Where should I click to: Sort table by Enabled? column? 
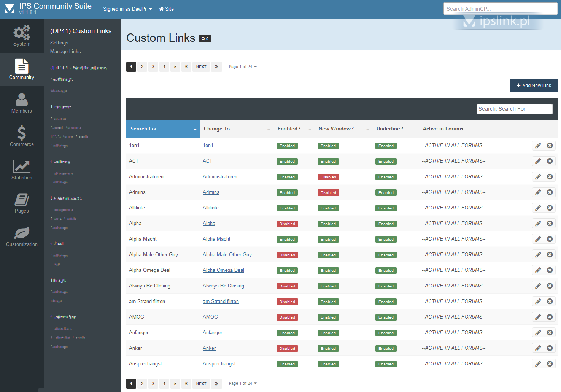pyautogui.click(x=294, y=129)
